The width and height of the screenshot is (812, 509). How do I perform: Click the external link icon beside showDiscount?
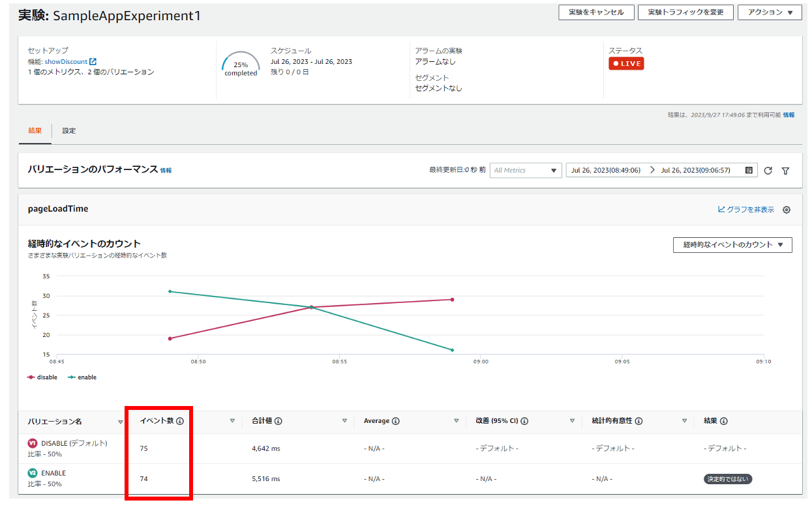(x=93, y=62)
